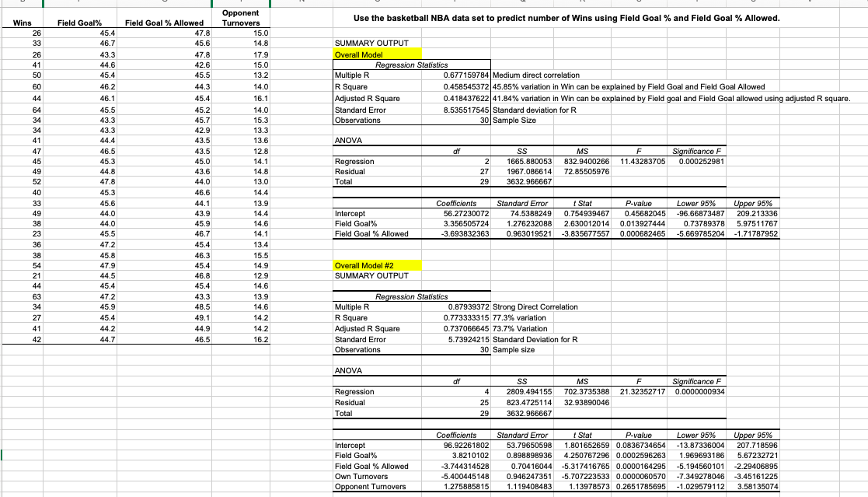Click Significance F value 0.000252981

tap(702, 162)
